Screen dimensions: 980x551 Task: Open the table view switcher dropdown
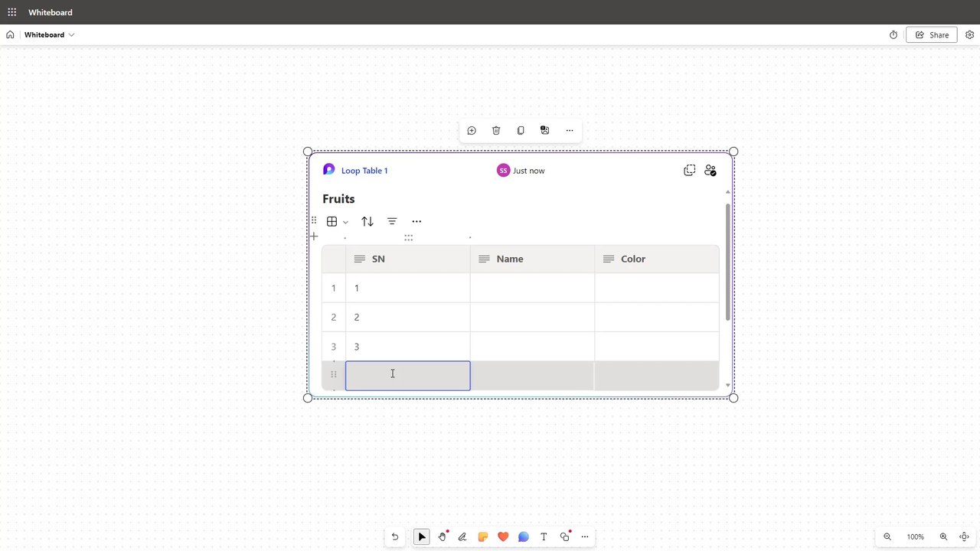(337, 221)
